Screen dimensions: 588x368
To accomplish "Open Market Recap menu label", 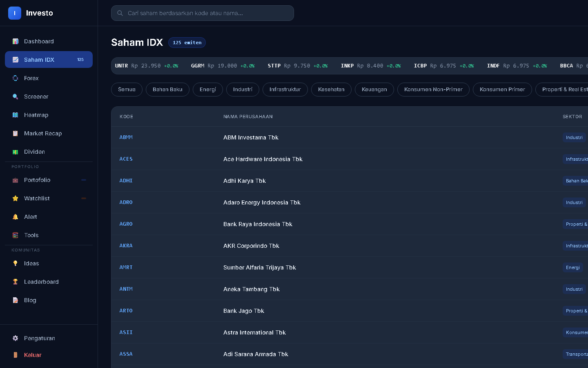I will pyautogui.click(x=43, y=133).
